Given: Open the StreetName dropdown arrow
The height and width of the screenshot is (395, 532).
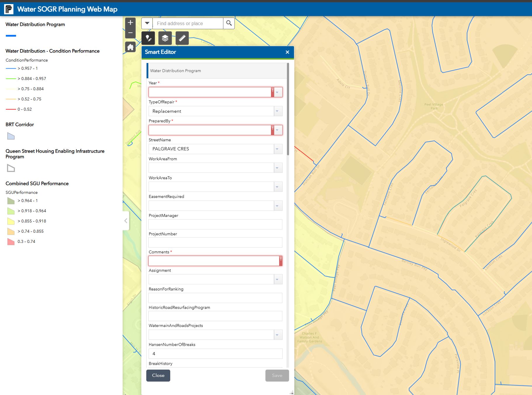Looking at the screenshot, I should coord(278,149).
